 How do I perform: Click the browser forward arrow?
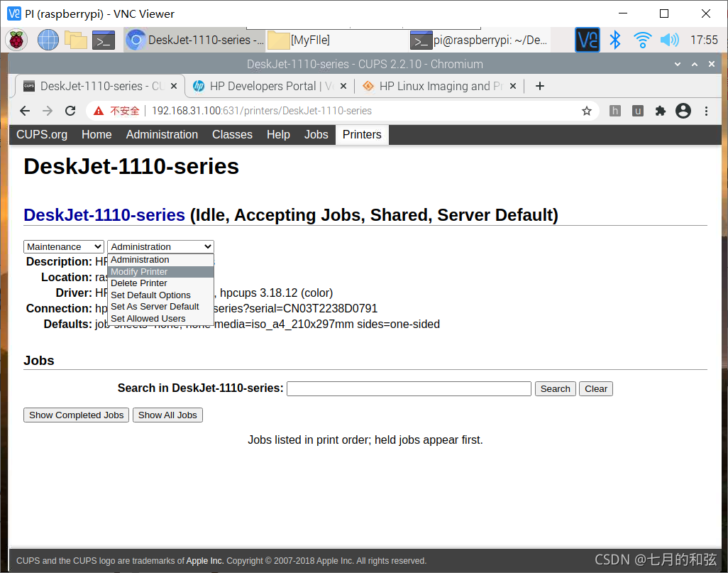click(48, 111)
